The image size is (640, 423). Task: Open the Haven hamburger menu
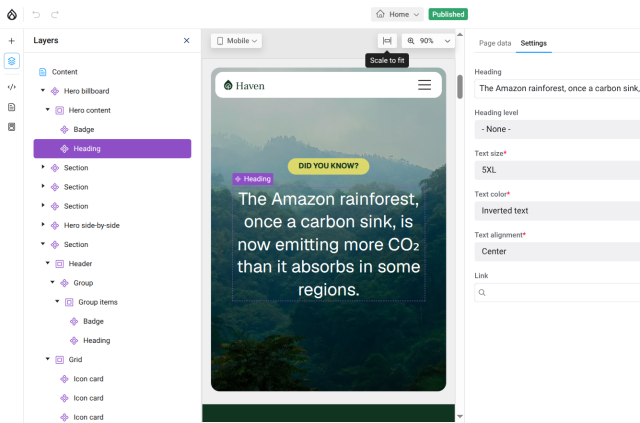pos(424,85)
